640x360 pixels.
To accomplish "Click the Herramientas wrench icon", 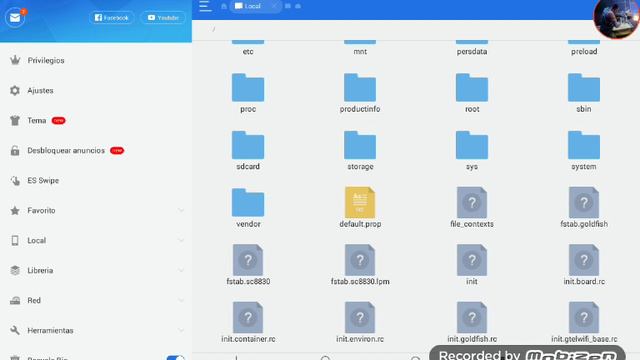I will 15,331.
